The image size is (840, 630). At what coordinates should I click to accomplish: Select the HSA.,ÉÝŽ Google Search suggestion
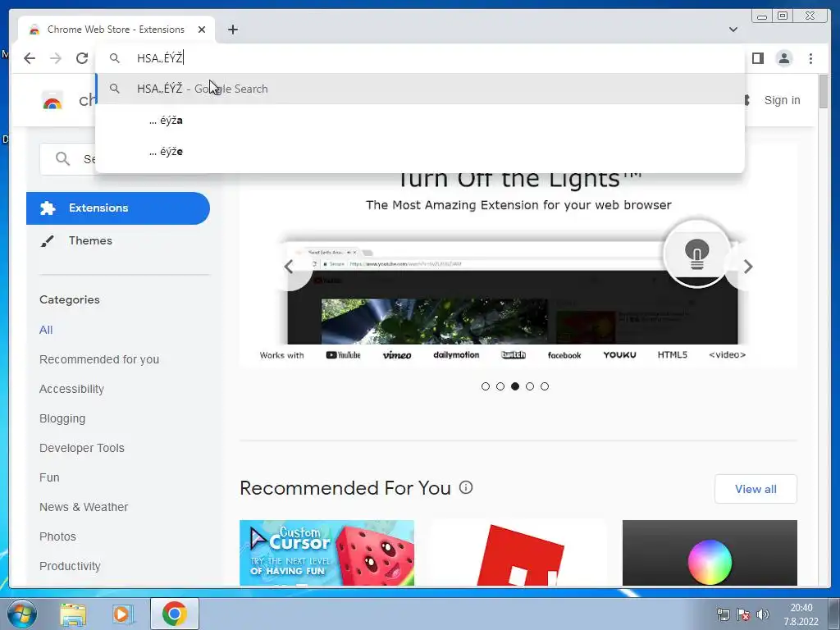click(x=421, y=89)
